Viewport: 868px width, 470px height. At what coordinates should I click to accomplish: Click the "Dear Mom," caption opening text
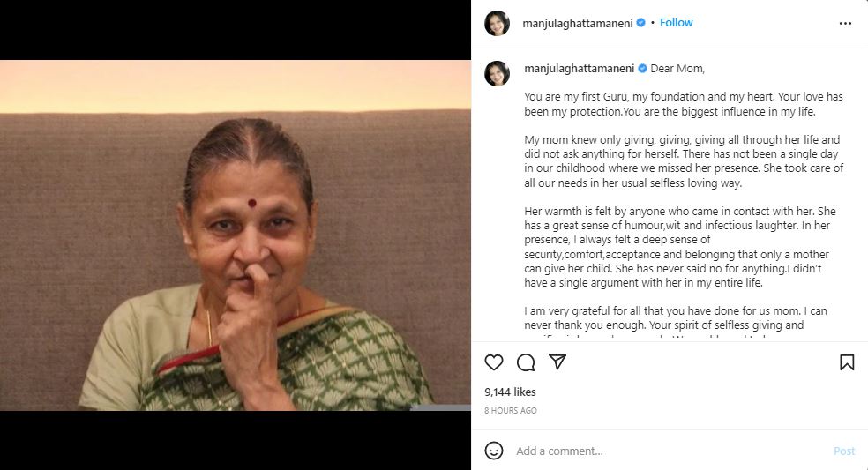coord(677,69)
